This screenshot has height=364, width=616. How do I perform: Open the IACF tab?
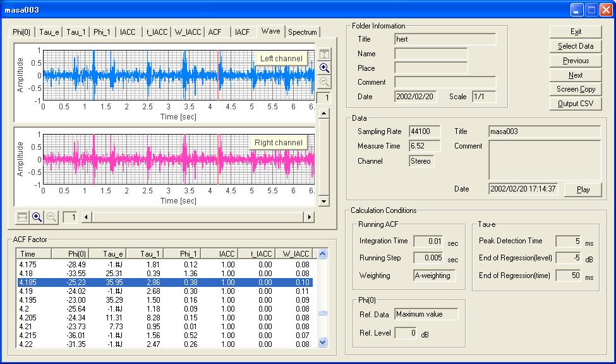[x=242, y=32]
